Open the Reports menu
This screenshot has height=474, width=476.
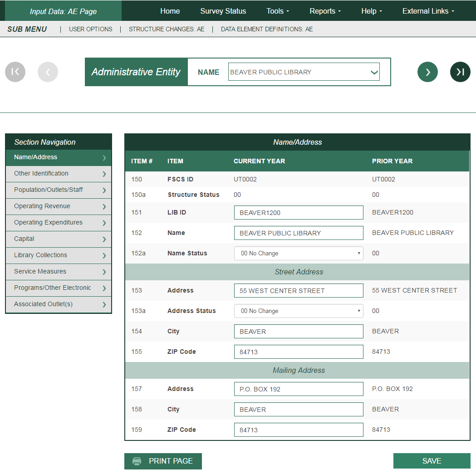point(325,11)
